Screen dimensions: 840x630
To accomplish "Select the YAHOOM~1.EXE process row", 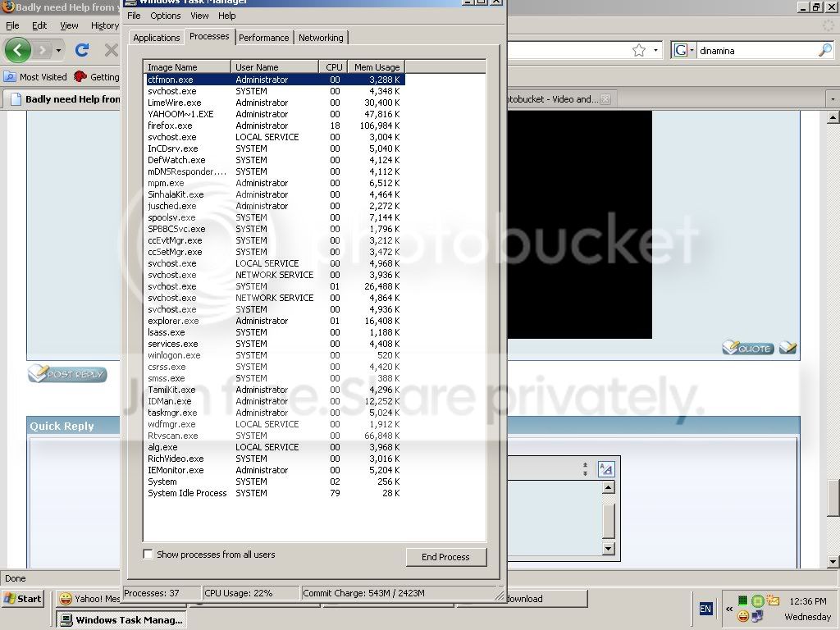I will click(x=276, y=114).
